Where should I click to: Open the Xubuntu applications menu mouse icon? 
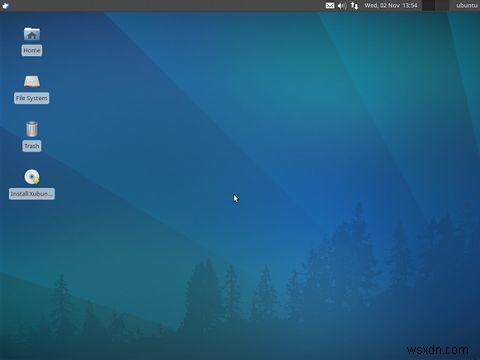(5, 5)
